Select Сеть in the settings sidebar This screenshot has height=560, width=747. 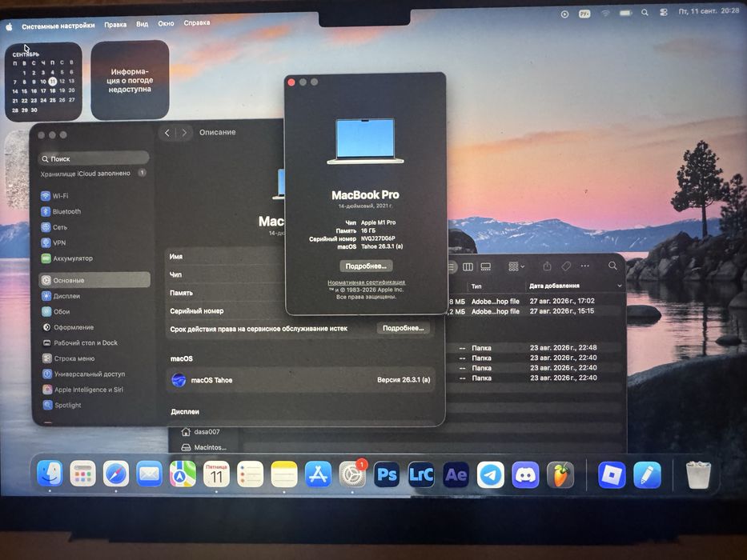point(94,227)
